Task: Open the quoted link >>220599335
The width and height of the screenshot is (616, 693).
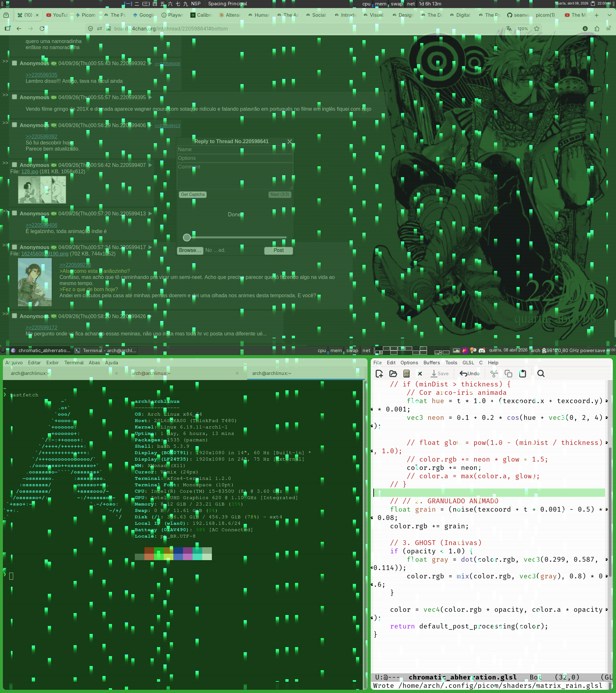Action: (41, 75)
